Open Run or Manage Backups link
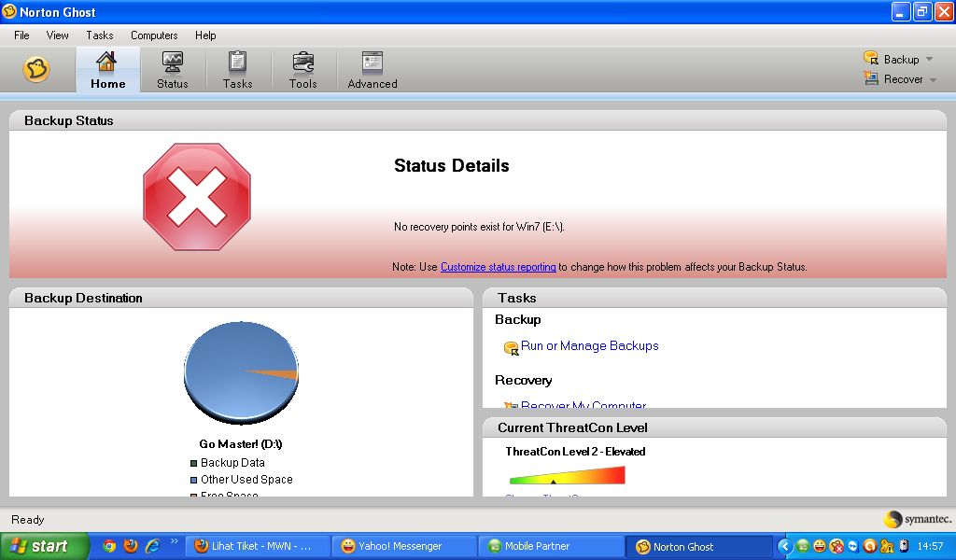The width and height of the screenshot is (956, 560). point(590,345)
